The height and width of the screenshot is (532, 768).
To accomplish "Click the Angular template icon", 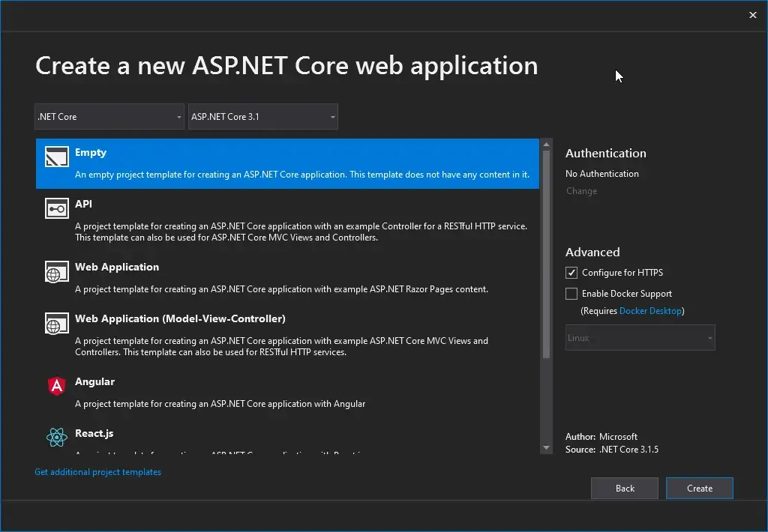I will 56,386.
